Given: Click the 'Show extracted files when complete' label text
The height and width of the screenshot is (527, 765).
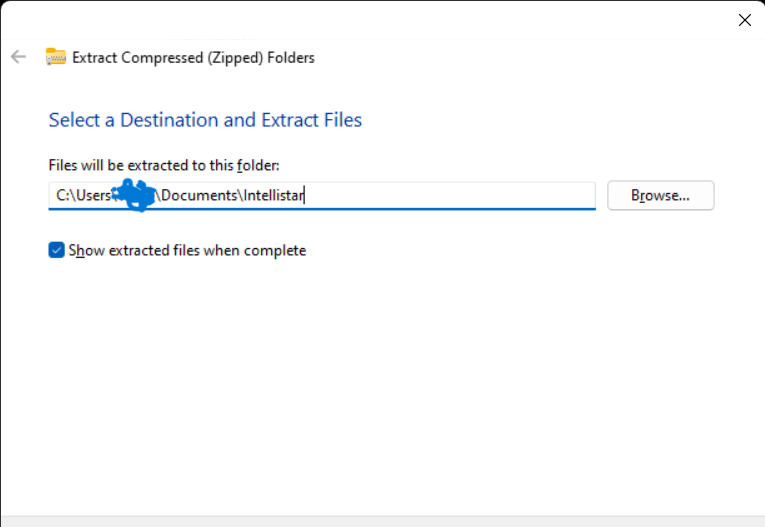Looking at the screenshot, I should pyautogui.click(x=187, y=250).
